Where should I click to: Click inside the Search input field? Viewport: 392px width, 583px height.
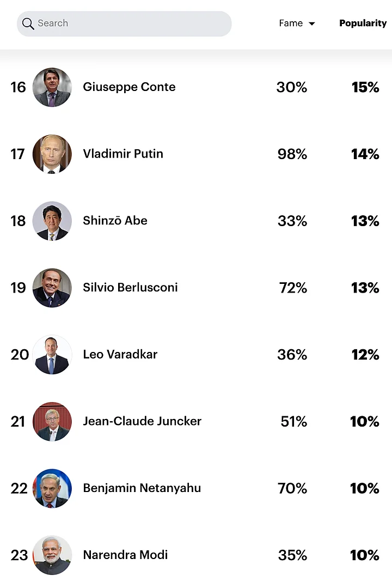tap(131, 23)
